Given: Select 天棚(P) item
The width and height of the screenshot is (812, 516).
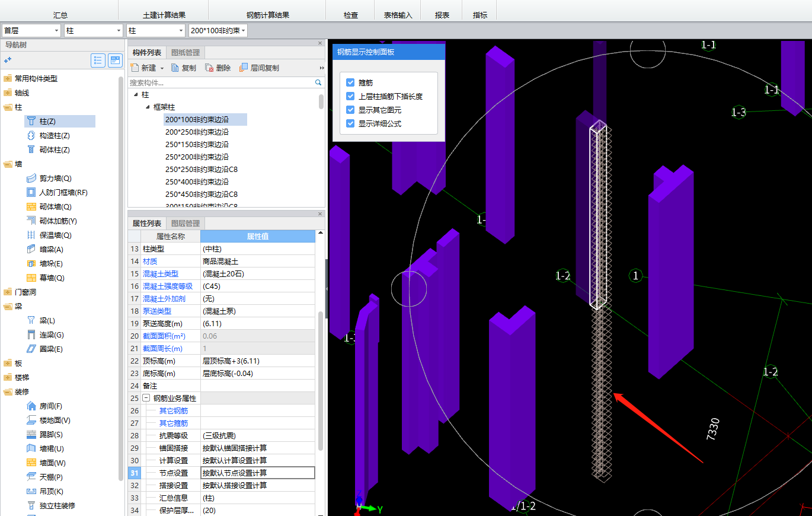Looking at the screenshot, I should (52, 477).
